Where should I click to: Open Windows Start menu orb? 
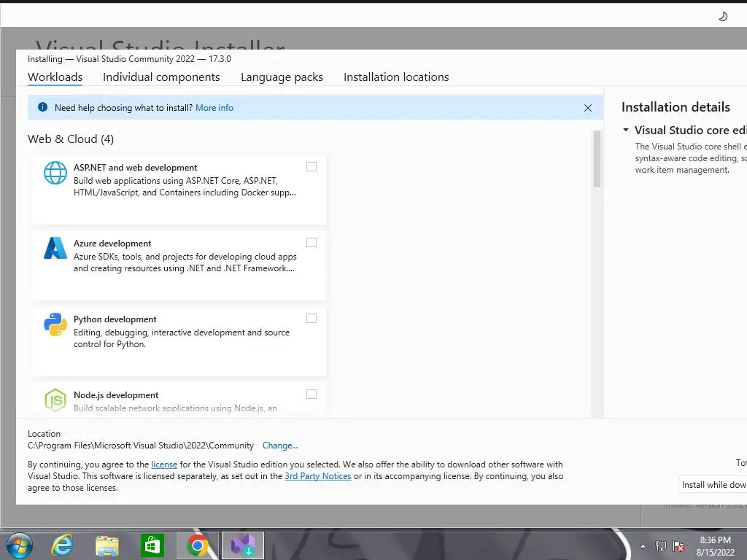coord(20,545)
